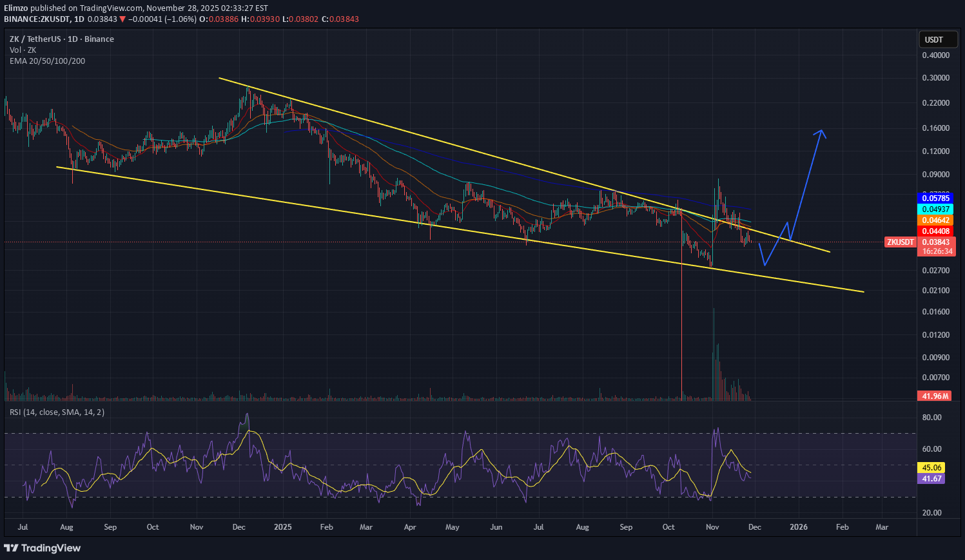Click the red 0.04408 EMA price tag
The image size is (965, 560).
(934, 231)
